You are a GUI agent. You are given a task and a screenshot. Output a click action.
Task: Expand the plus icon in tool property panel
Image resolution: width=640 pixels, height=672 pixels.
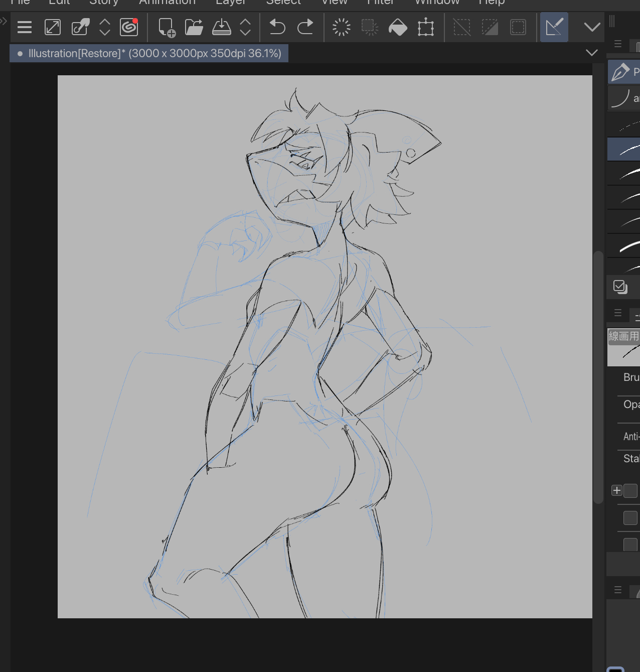point(617,490)
